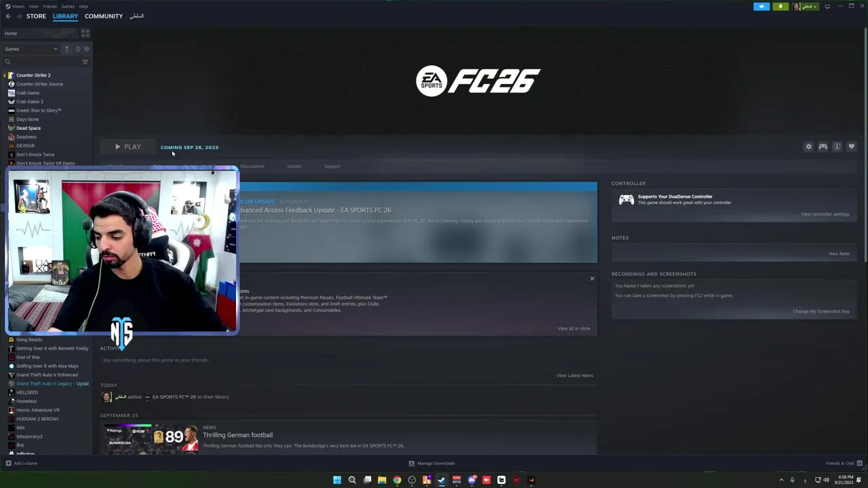
Task: Click the sort ascending arrow icon
Action: click(66, 49)
